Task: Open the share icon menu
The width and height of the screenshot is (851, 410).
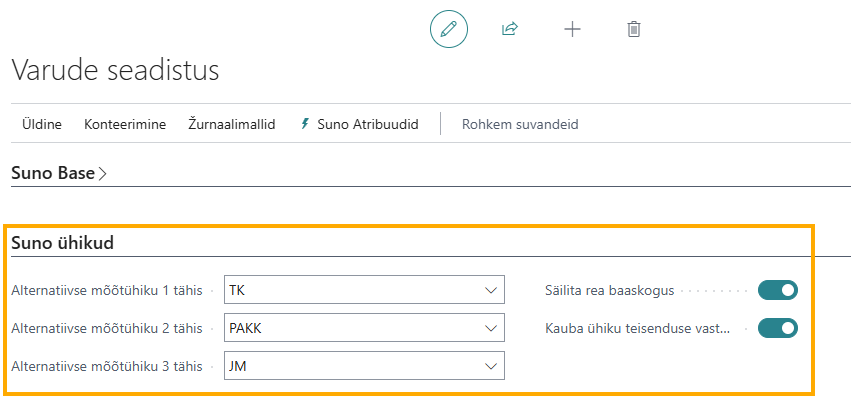Action: [510, 29]
